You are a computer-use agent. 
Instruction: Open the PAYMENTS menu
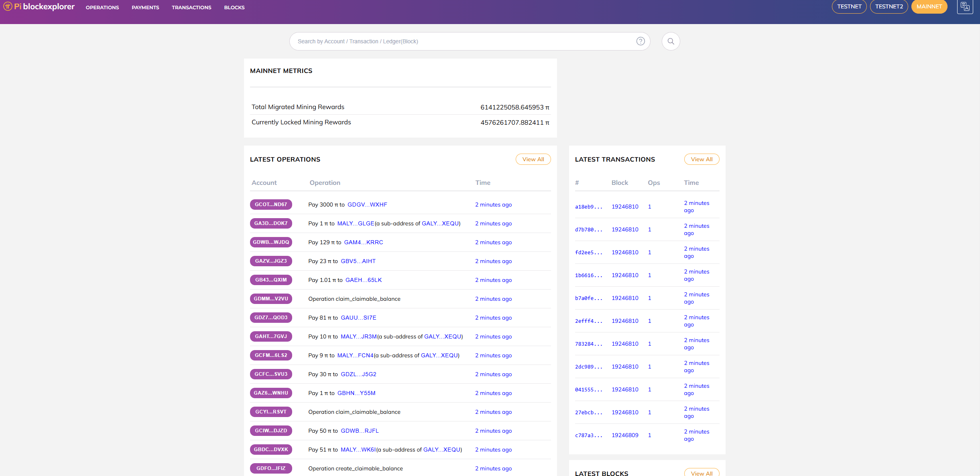pos(145,8)
